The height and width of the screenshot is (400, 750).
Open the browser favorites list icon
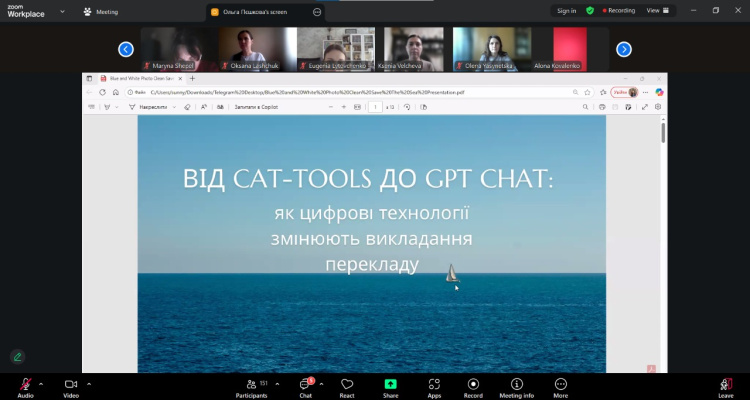(603, 92)
